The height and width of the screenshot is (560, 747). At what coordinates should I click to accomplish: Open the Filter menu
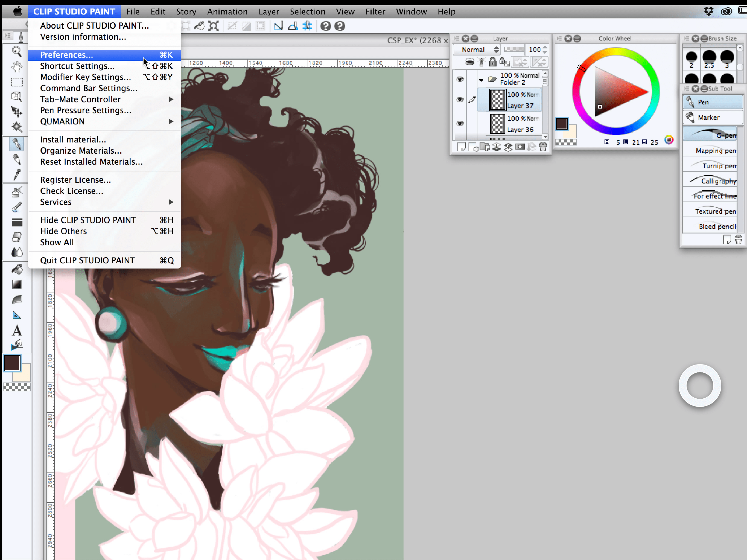click(375, 11)
